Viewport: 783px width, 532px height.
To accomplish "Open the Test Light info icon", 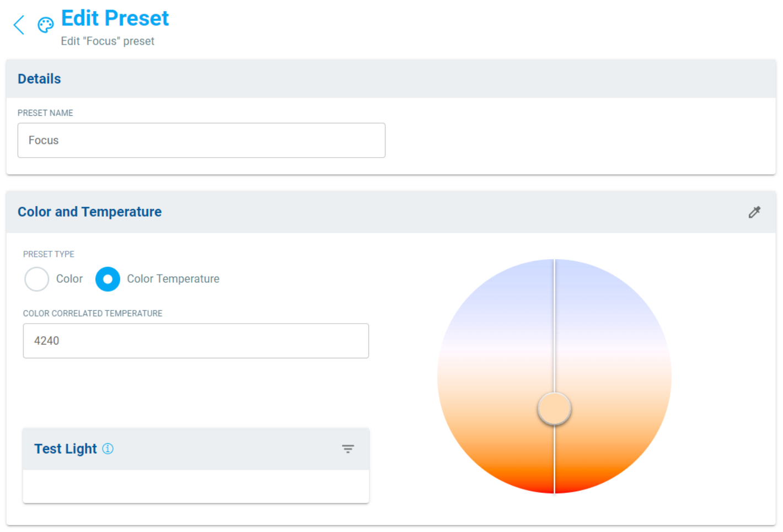I will tap(108, 449).
